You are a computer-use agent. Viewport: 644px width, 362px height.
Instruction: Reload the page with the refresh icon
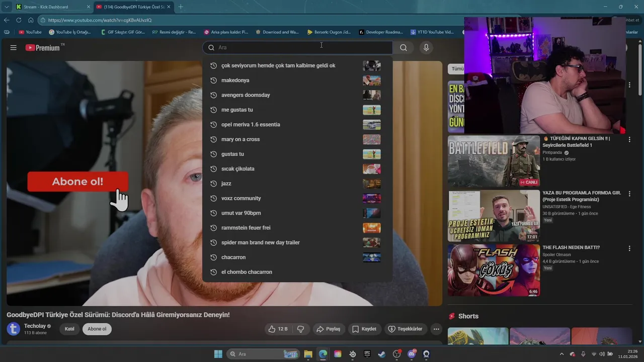[19, 20]
